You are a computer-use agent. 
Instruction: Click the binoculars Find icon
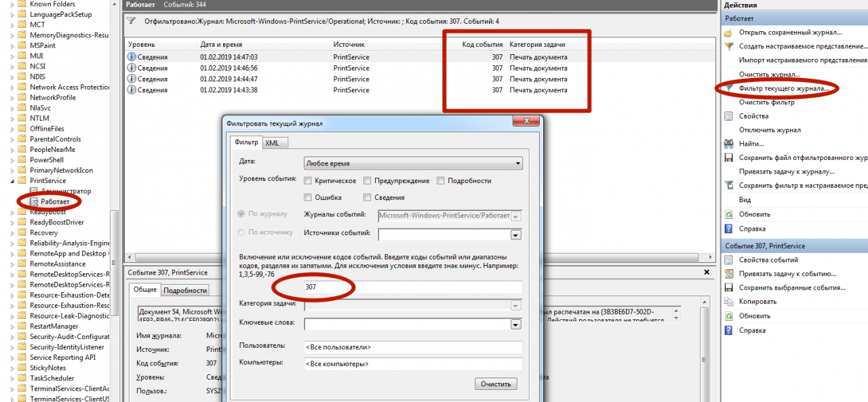729,144
